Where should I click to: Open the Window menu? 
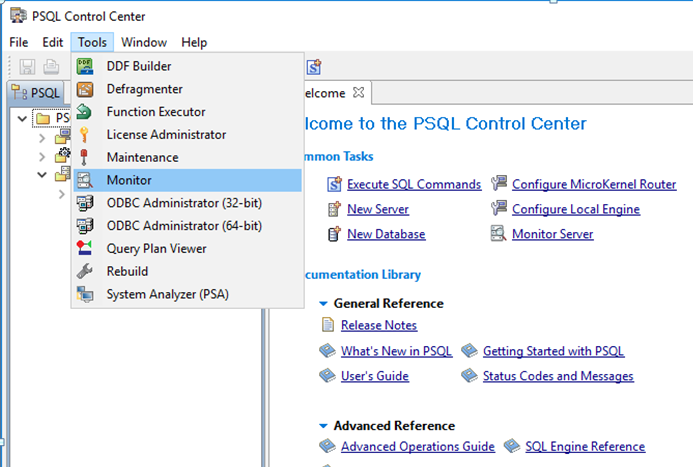(x=144, y=42)
